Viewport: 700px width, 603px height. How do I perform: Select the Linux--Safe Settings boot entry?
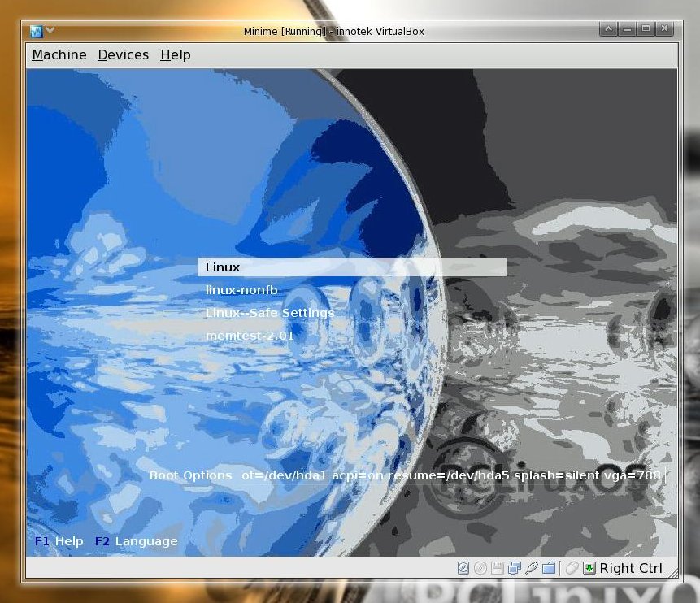pos(270,313)
